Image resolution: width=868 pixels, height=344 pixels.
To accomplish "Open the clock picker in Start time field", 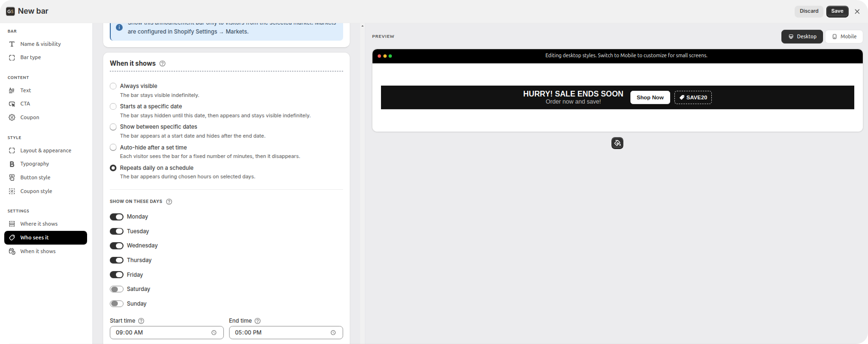I will pos(214,333).
